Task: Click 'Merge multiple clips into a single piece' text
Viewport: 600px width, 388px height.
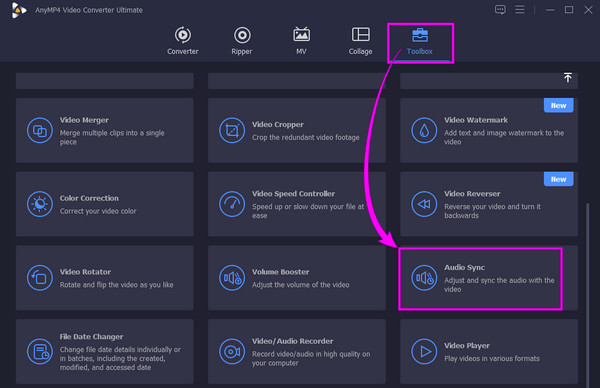Action: coord(112,137)
